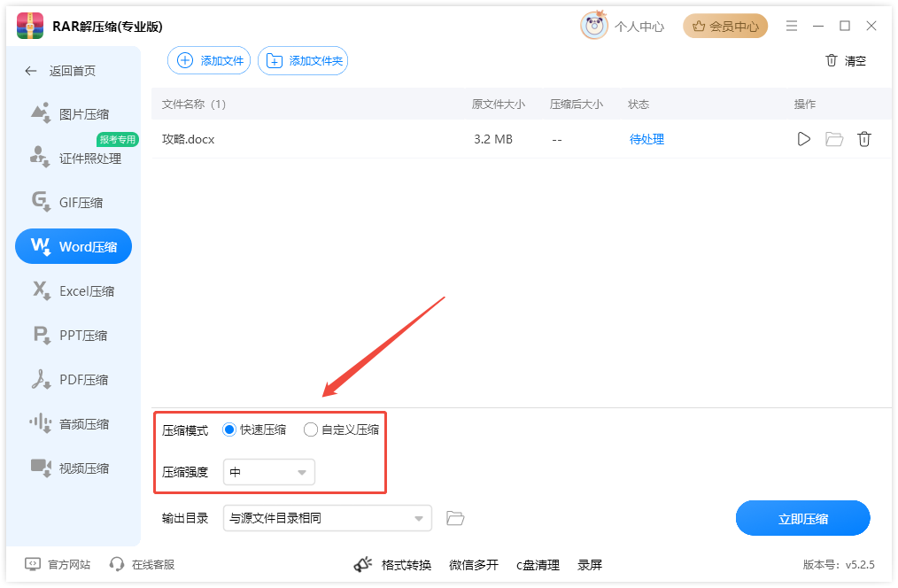The image size is (898, 588).
Task: Click the megaphone announcement icon
Action: click(362, 564)
